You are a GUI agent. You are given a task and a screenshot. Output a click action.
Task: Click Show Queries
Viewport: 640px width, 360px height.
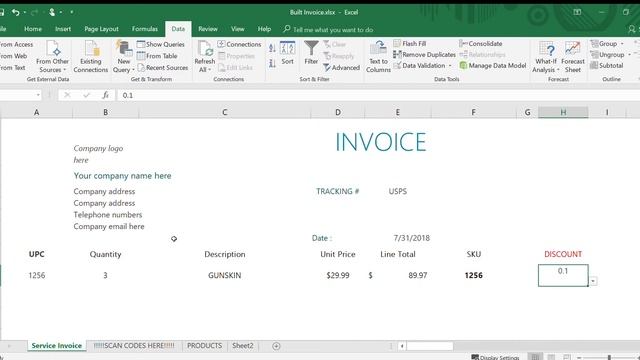160,44
